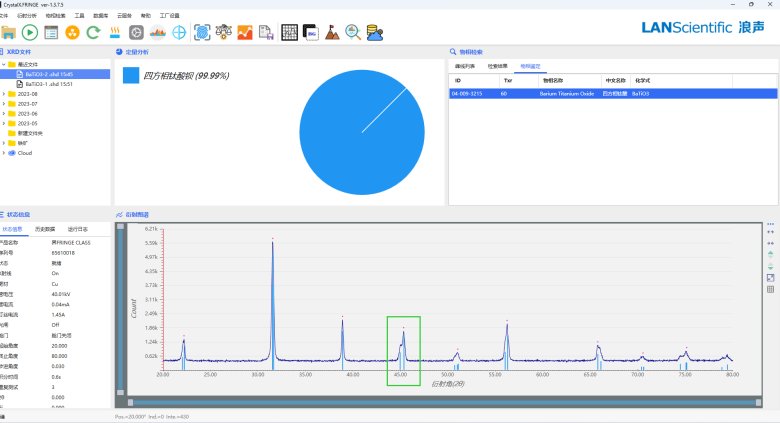Open the 数据库 menu
780x423 pixels.
101,16
